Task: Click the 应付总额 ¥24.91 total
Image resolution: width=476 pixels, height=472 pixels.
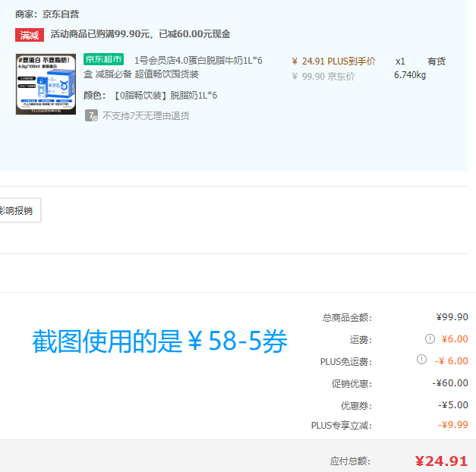Action: (x=441, y=461)
